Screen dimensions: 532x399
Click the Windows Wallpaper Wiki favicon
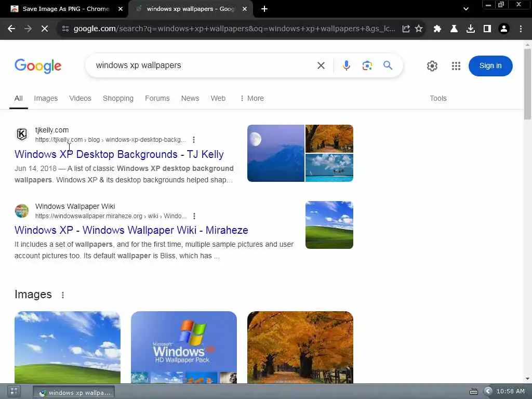click(x=22, y=211)
